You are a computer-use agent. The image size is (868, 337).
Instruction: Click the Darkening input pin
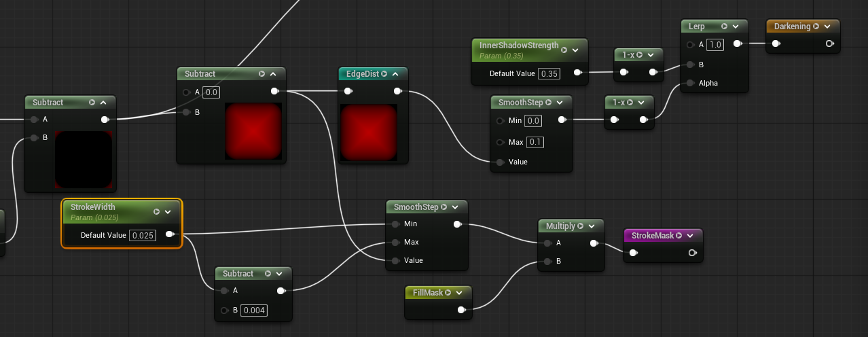point(776,43)
